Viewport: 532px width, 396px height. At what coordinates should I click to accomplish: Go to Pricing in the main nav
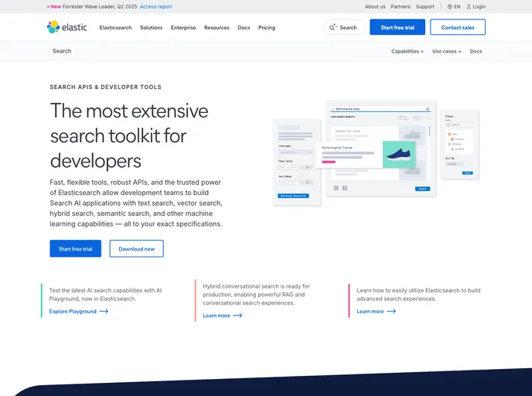pyautogui.click(x=267, y=28)
